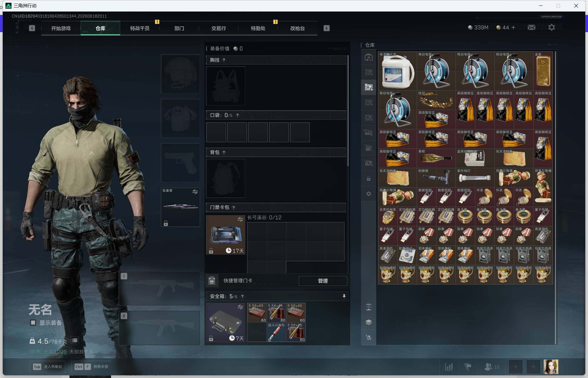The image size is (588, 378).
Task: Click the player avatar showing level 60
Action: click(551, 367)
